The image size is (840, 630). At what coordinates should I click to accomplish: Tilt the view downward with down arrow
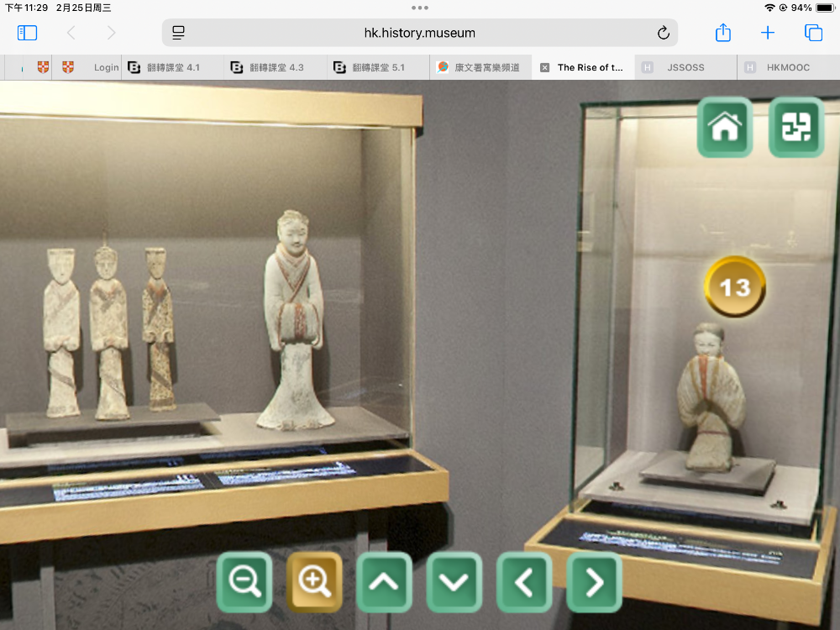point(454,581)
